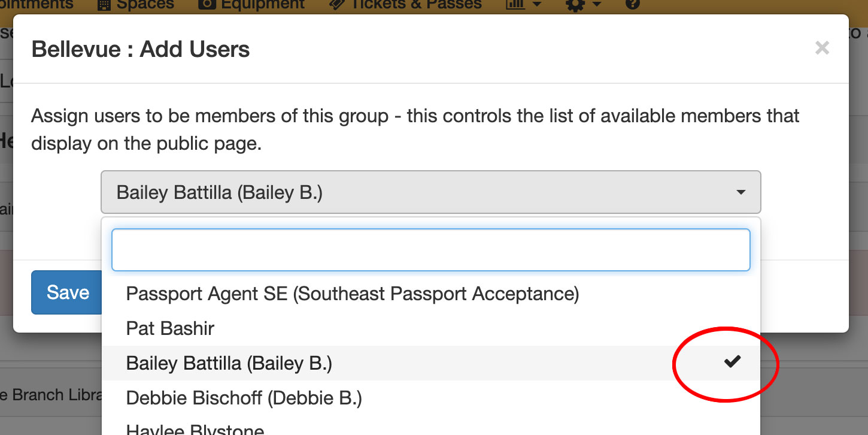
Task: Click the Spaces building icon
Action: [104, 4]
